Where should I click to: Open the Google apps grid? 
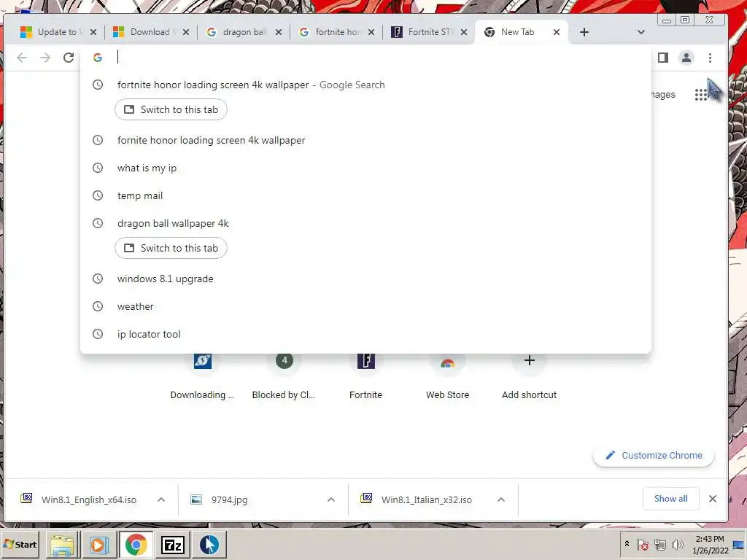[x=701, y=95]
